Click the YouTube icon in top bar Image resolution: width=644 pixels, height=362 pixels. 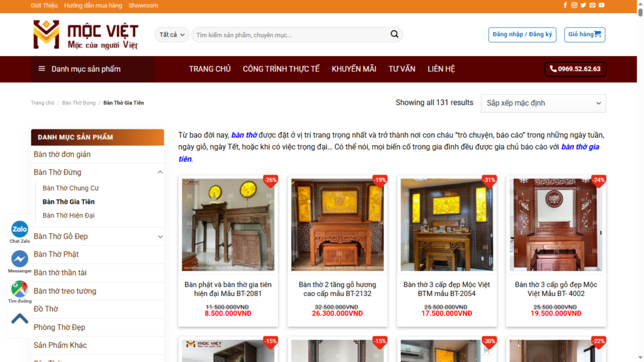[602, 6]
